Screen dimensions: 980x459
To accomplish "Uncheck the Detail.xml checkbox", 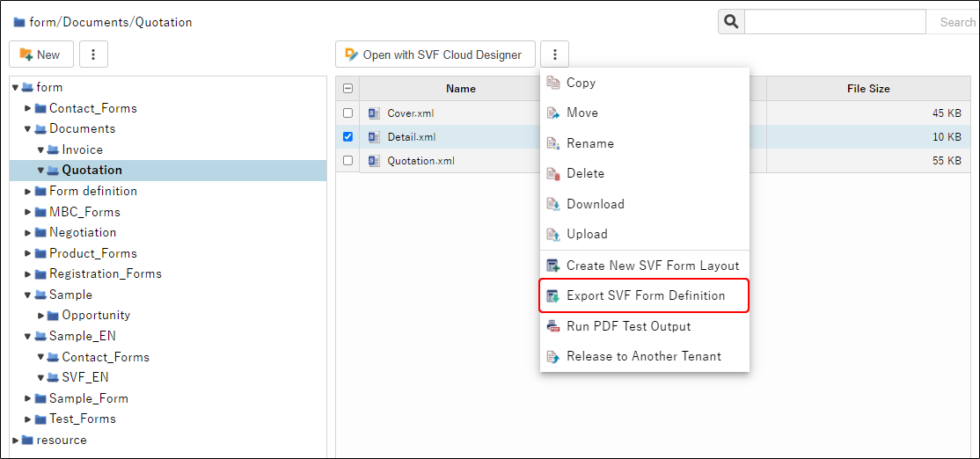I will pos(347,137).
